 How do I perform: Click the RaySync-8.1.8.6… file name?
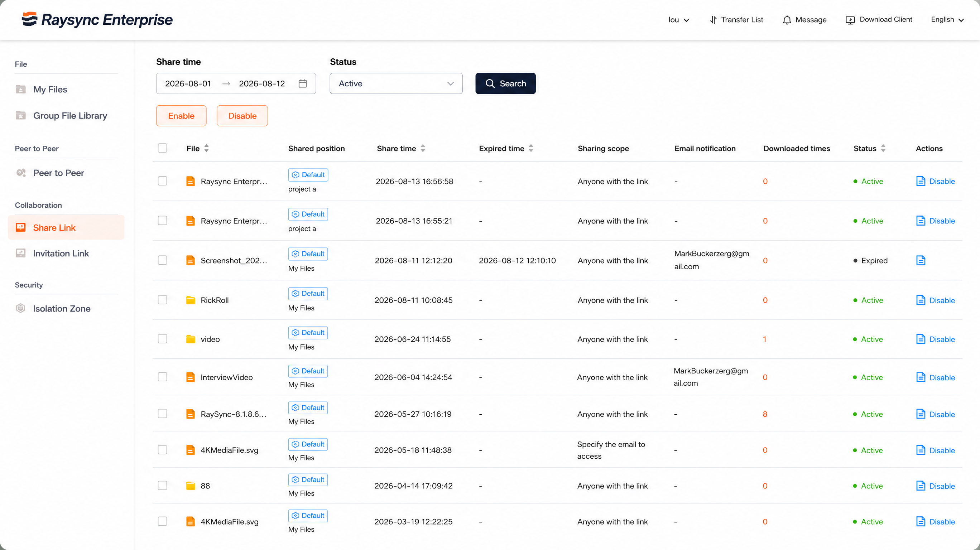234,414
